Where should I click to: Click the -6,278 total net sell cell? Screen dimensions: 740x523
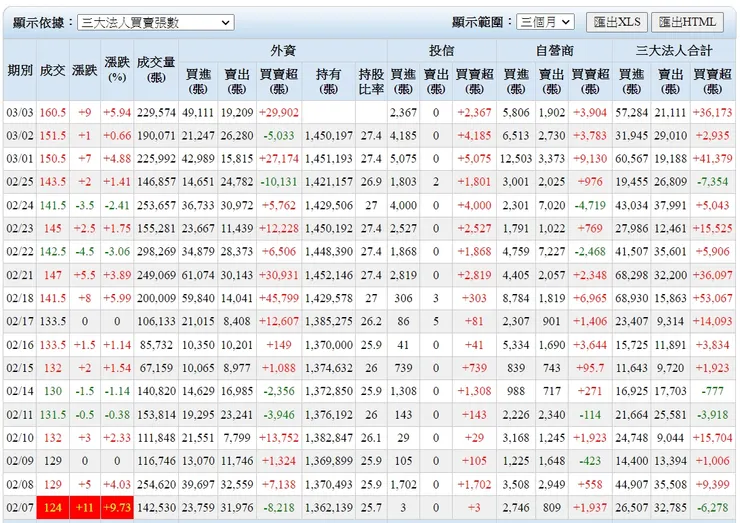pyautogui.click(x=712, y=507)
